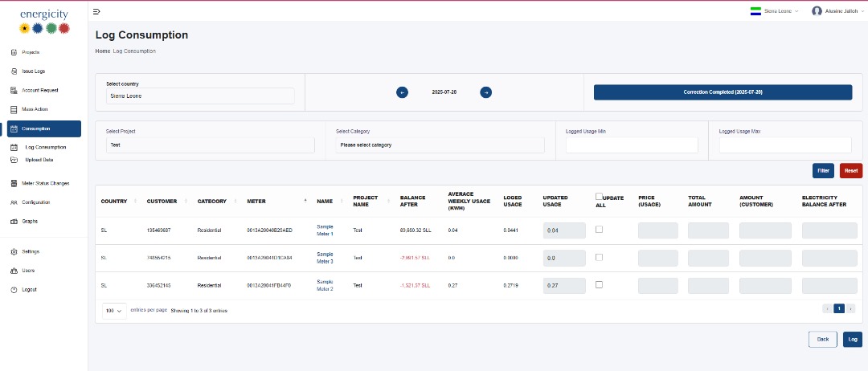This screenshot has width=868, height=371.
Task: Click the Issue Logs sidebar icon
Action: [x=14, y=71]
